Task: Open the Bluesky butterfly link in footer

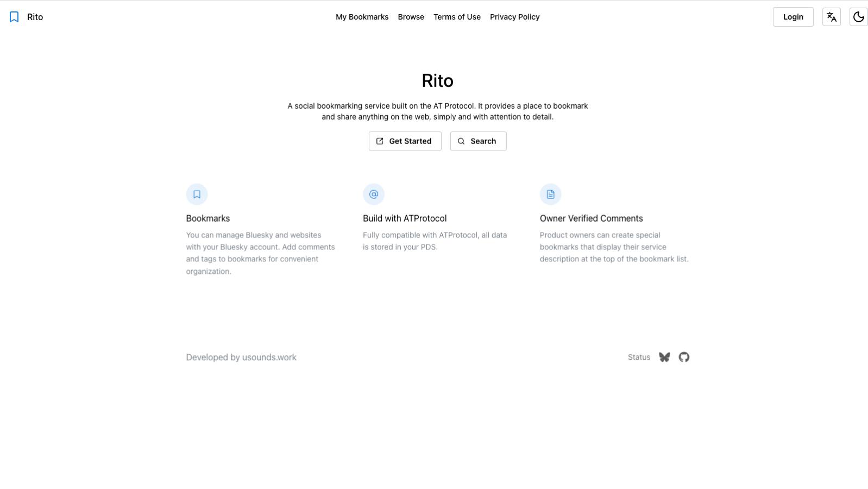Action: coord(664,357)
